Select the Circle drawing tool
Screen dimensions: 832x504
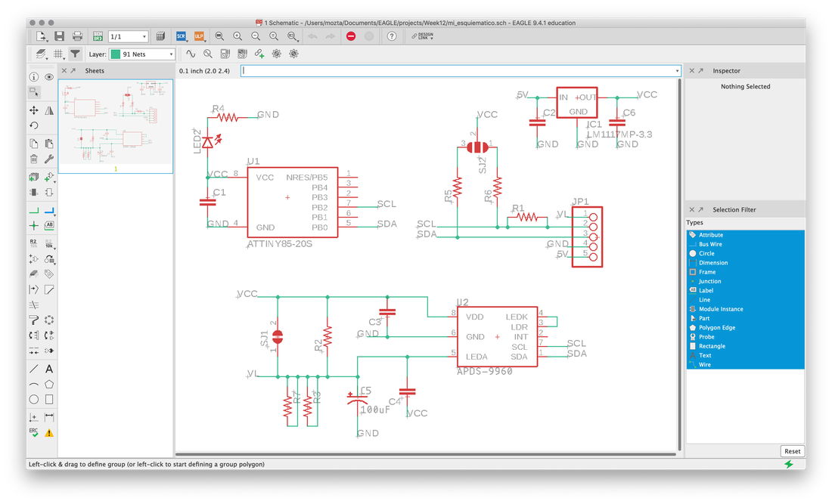33,400
